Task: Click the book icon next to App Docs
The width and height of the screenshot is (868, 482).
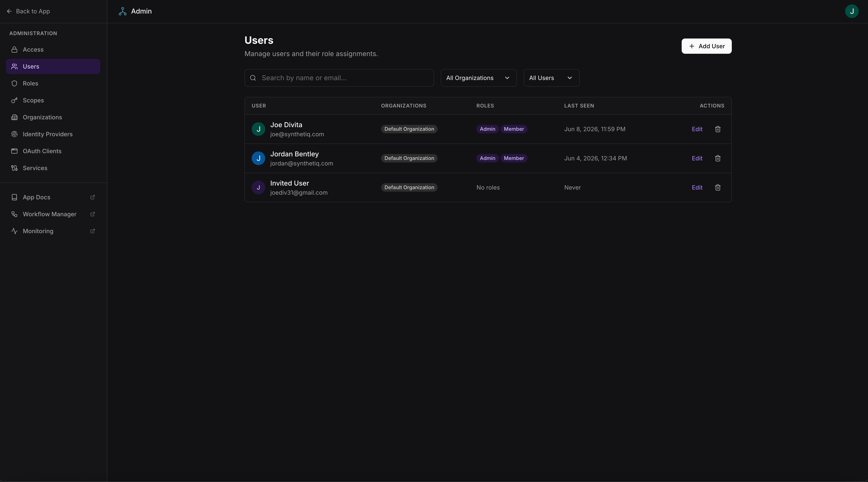Action: click(14, 197)
